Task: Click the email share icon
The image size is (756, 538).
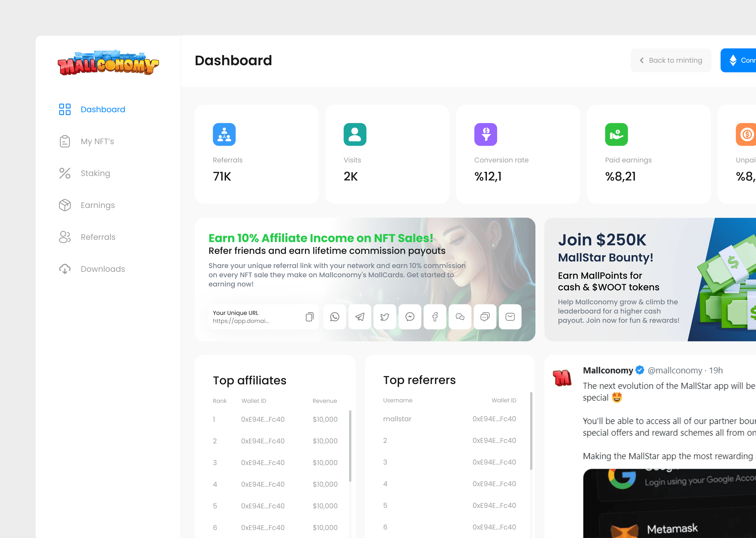Action: 510,317
